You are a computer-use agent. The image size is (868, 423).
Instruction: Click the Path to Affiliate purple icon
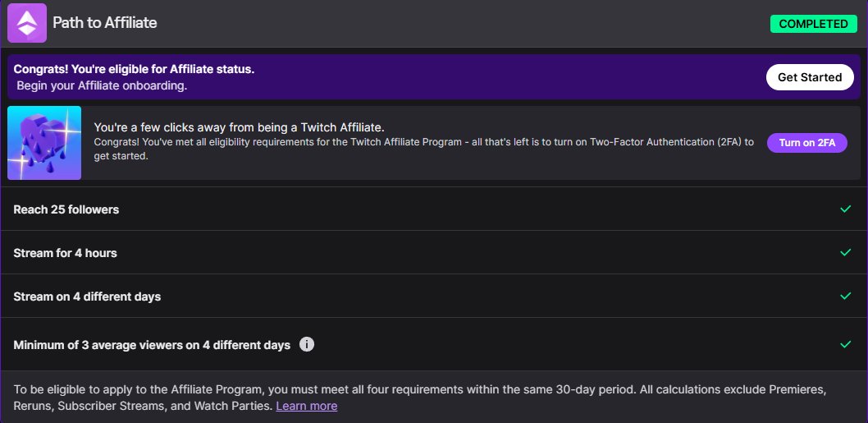(x=26, y=23)
